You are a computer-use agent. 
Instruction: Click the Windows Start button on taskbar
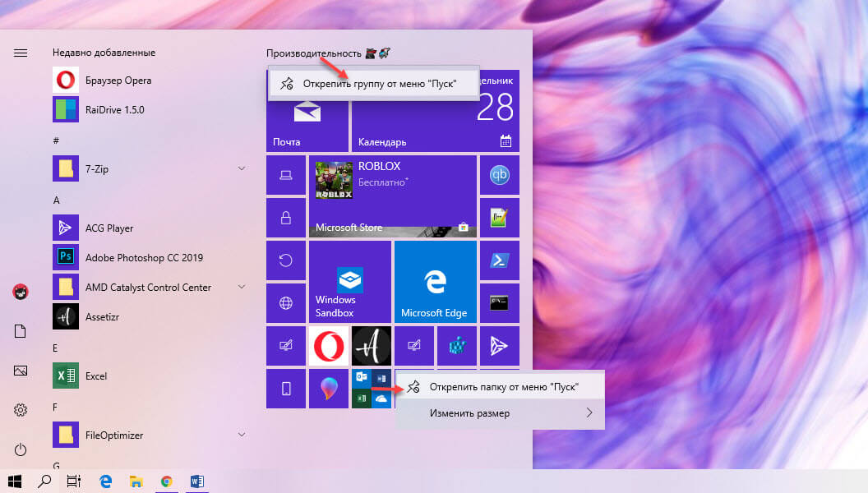tap(15, 481)
